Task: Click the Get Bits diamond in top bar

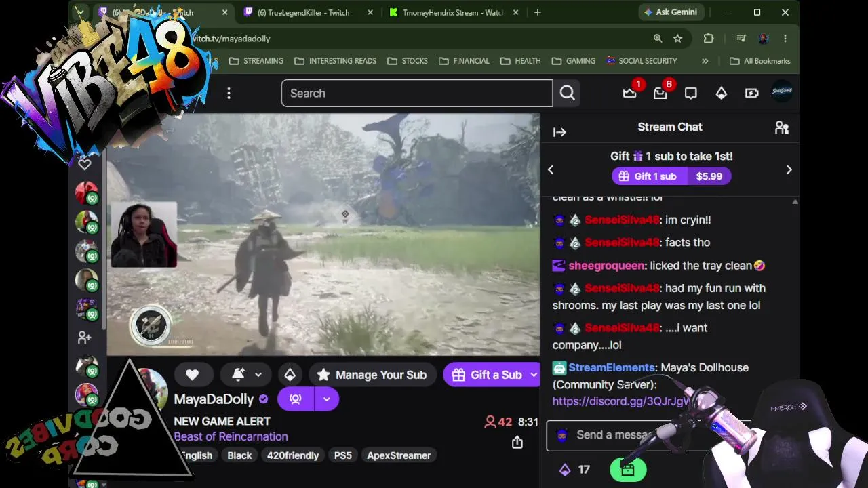Action: [x=722, y=94]
